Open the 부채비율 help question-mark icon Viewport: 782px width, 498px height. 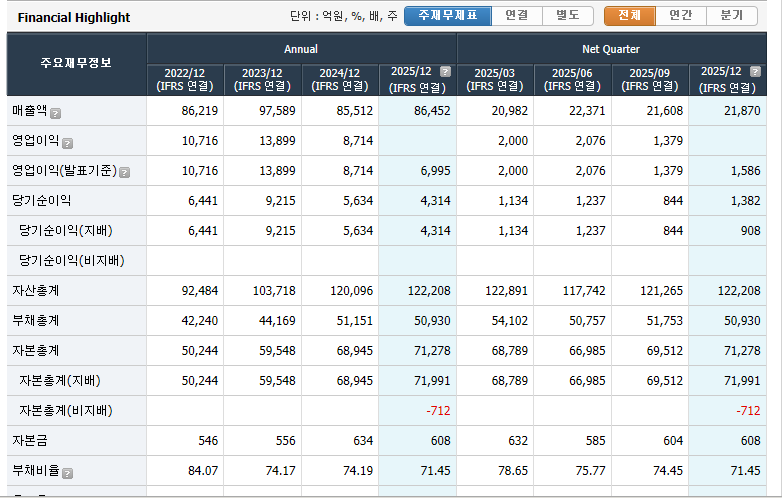(x=68, y=472)
